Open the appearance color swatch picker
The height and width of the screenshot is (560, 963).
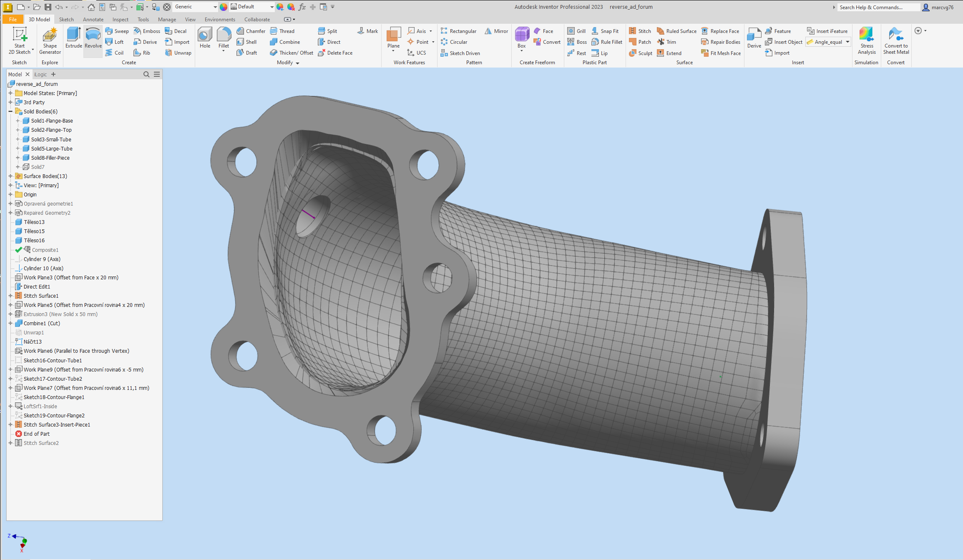pos(224,7)
